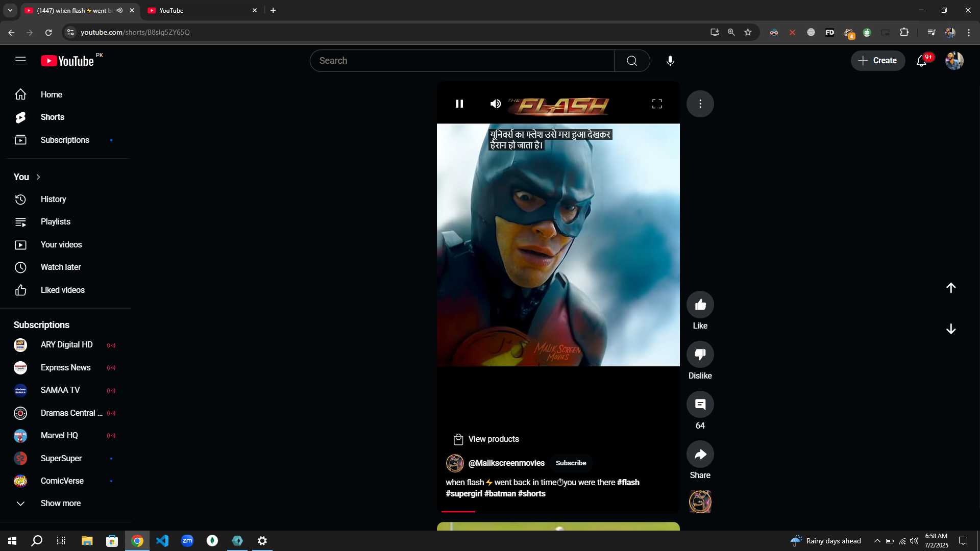Open ComicVerse channel subscription
Screen dimensions: 980x551
65,481
